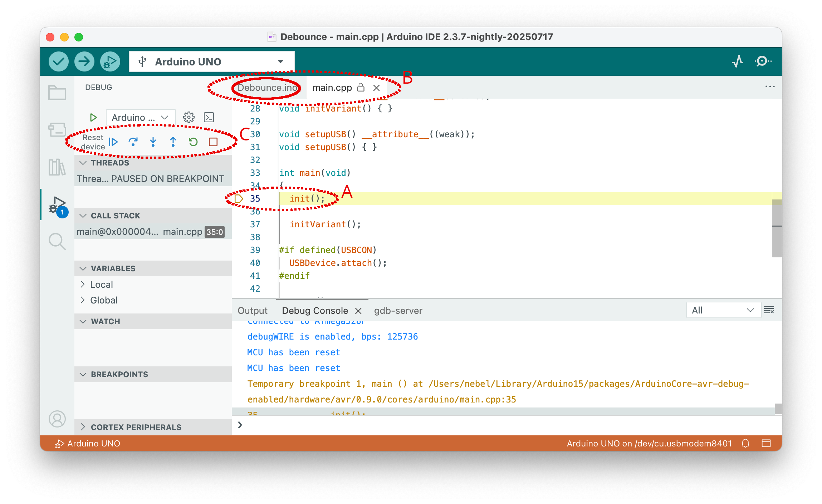822x504 pixels.
Task: Stop the debug session
Action: click(x=213, y=142)
